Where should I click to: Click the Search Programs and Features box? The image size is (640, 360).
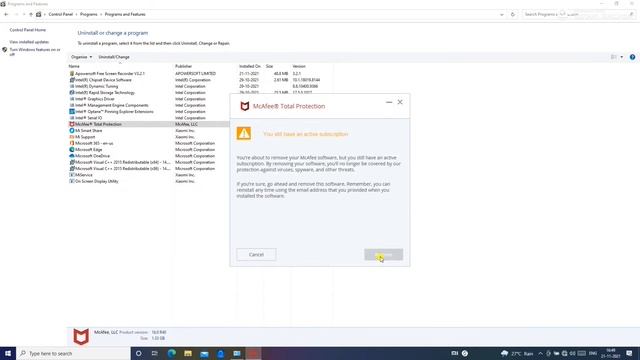pos(578,14)
